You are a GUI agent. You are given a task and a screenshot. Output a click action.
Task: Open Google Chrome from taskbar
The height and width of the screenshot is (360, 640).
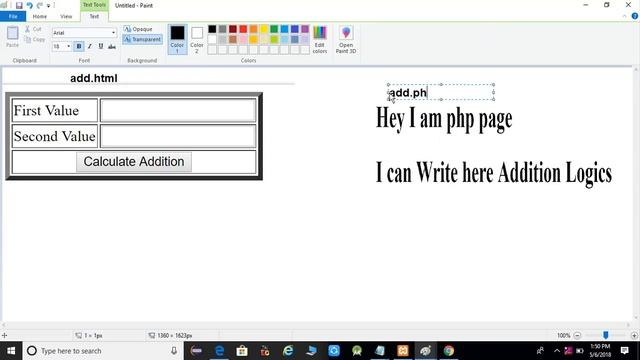coord(449,351)
